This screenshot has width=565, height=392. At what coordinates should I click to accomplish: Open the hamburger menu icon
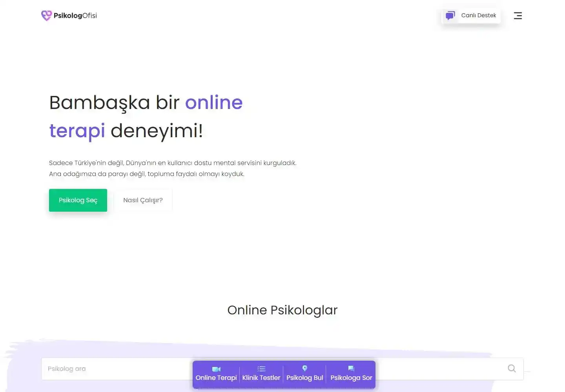click(518, 16)
